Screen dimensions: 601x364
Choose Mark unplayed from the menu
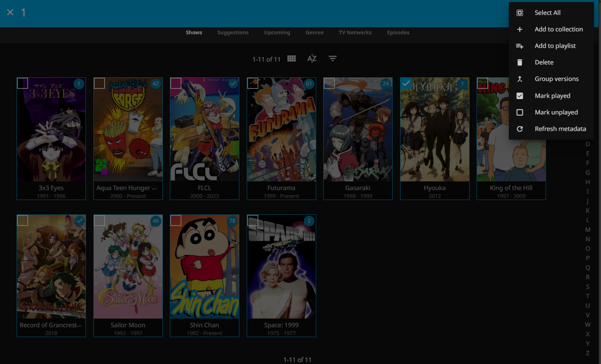[556, 112]
